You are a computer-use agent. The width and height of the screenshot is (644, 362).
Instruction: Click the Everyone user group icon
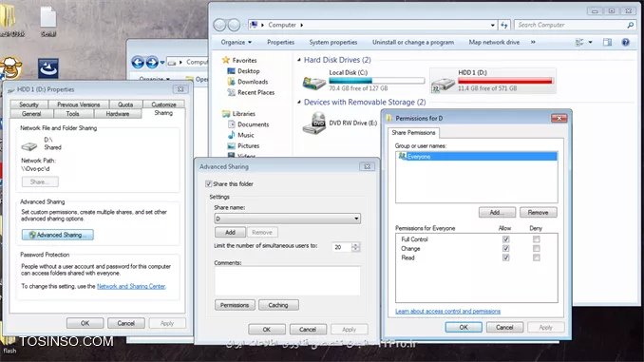402,156
